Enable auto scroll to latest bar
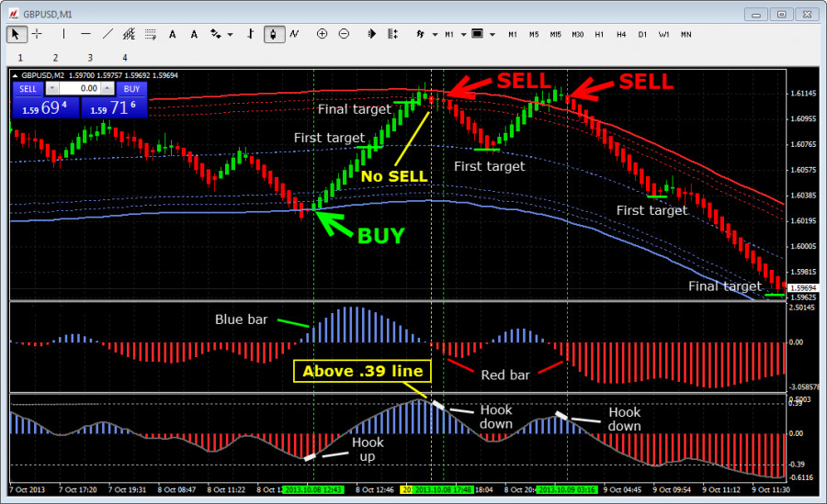 (x=371, y=34)
